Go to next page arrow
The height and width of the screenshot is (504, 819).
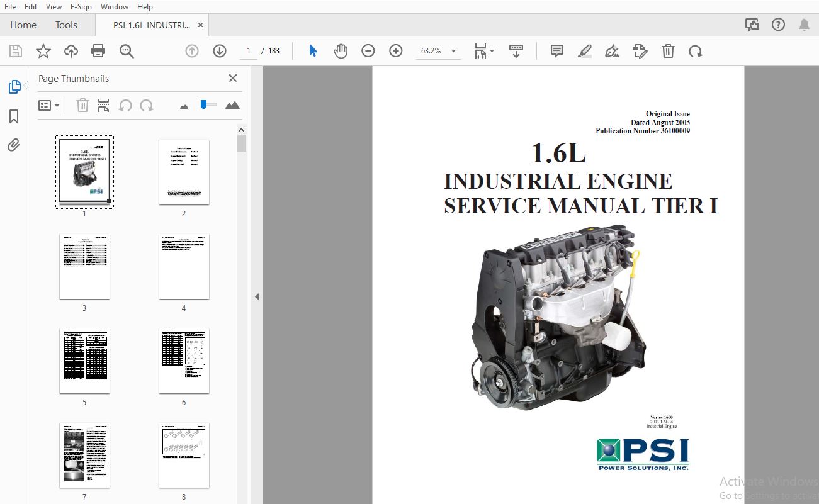pos(220,51)
